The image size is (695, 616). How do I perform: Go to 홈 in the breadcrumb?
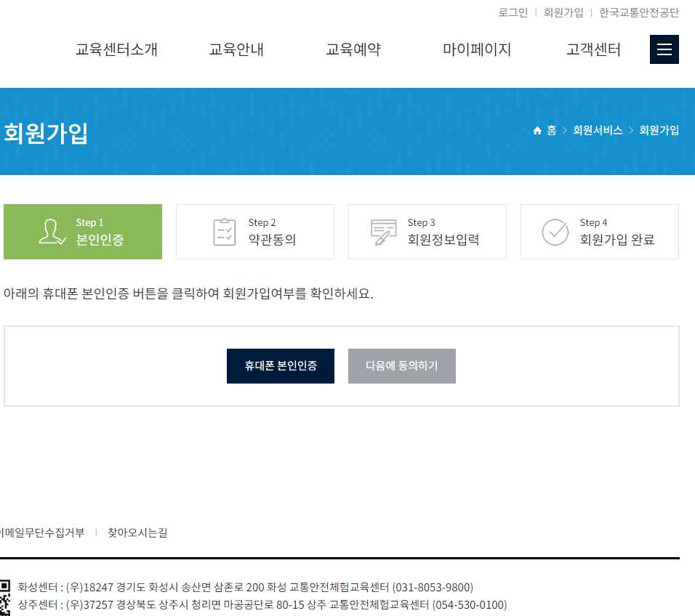tap(551, 130)
